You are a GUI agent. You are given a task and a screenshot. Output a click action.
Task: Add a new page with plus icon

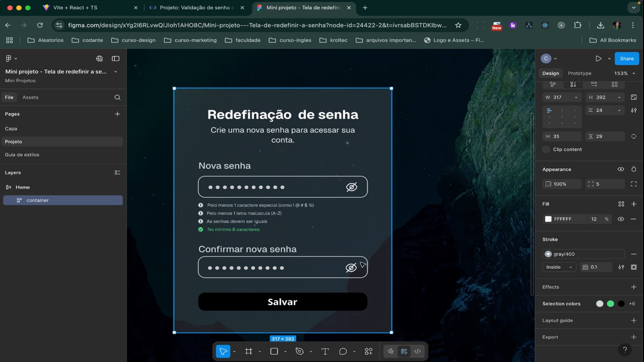tap(117, 114)
